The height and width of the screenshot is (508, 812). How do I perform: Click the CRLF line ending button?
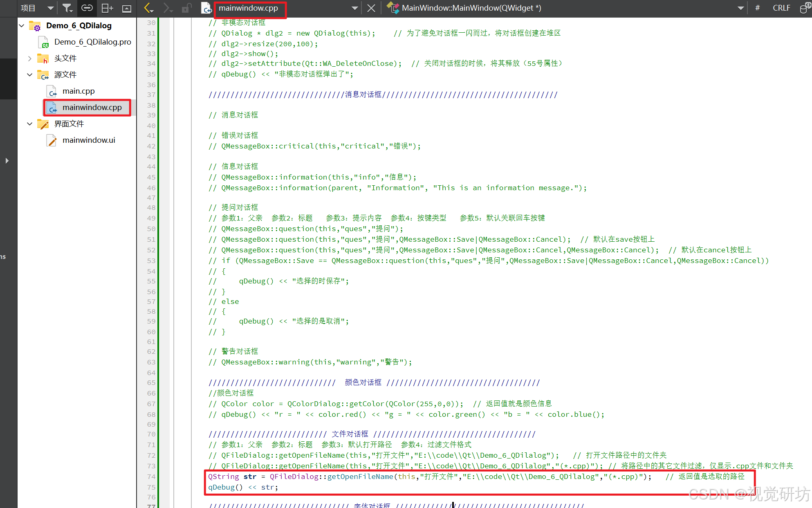[x=781, y=8]
